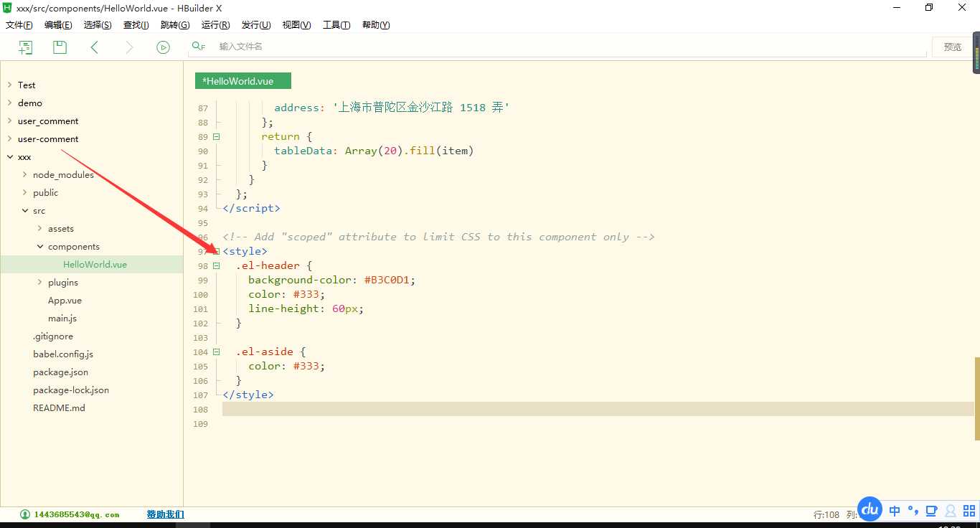Viewport: 980px width, 528px height.
Task: Click the new file toolbar icon
Action: coord(26,47)
